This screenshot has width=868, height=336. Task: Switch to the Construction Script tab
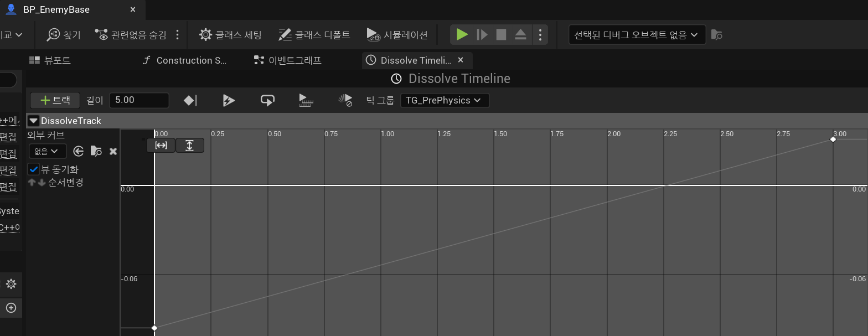185,60
